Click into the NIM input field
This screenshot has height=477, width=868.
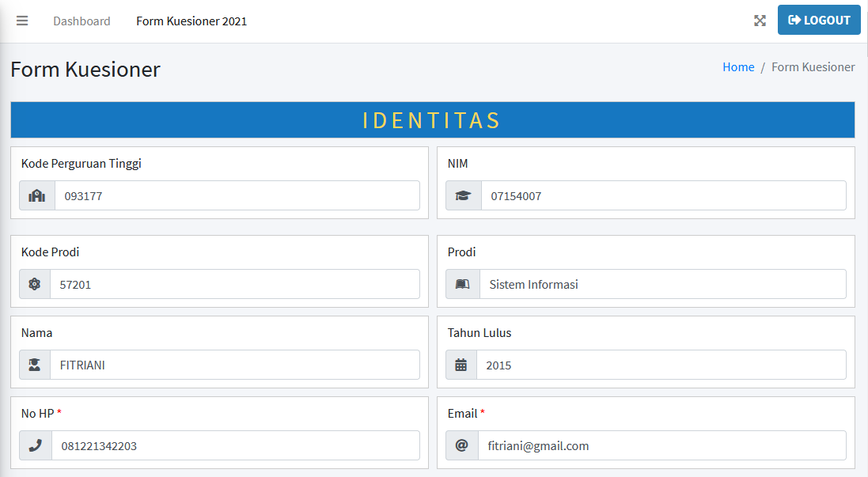point(663,196)
